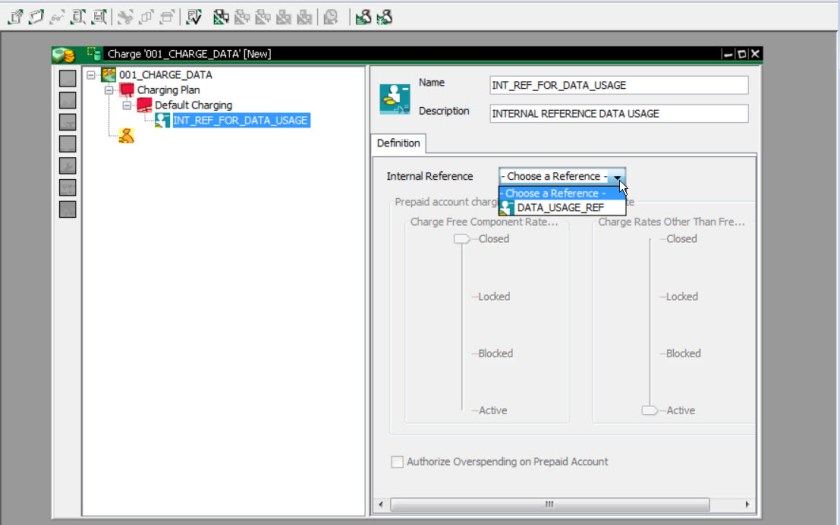
Task: Click the greyed scissors cut toolbar icon
Action: pyautogui.click(x=125, y=17)
